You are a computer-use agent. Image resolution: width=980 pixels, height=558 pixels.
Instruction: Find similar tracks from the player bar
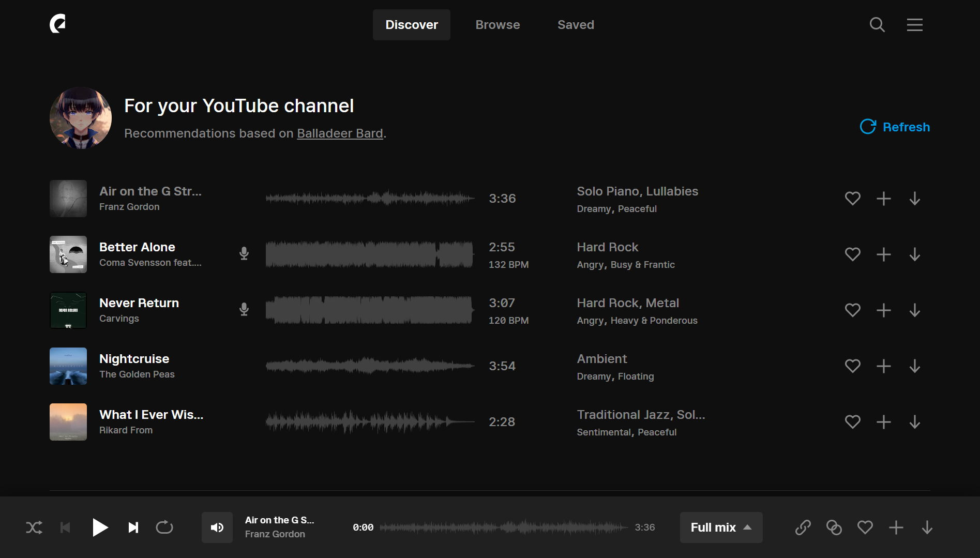[x=834, y=527]
